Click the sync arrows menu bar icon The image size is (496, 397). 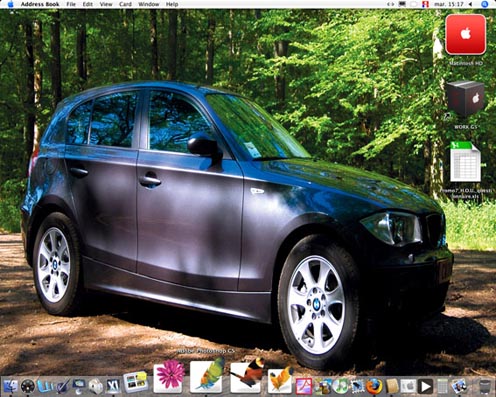(x=391, y=4)
